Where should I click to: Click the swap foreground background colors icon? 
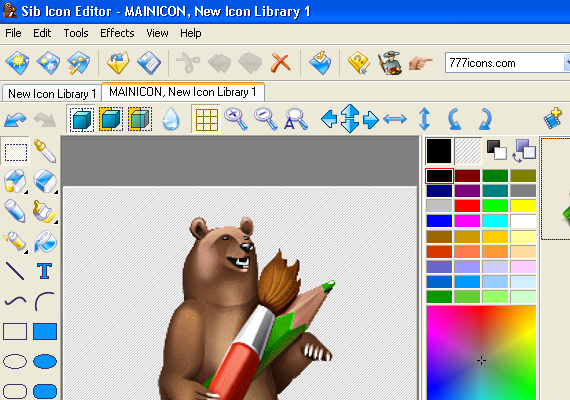524,150
